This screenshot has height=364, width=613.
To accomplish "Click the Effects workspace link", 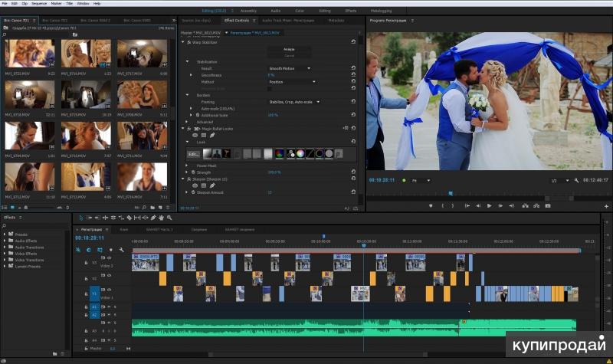I will 351,11.
